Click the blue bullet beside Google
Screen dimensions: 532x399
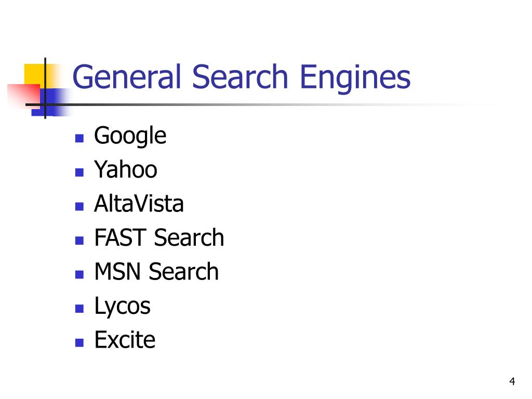(79, 138)
